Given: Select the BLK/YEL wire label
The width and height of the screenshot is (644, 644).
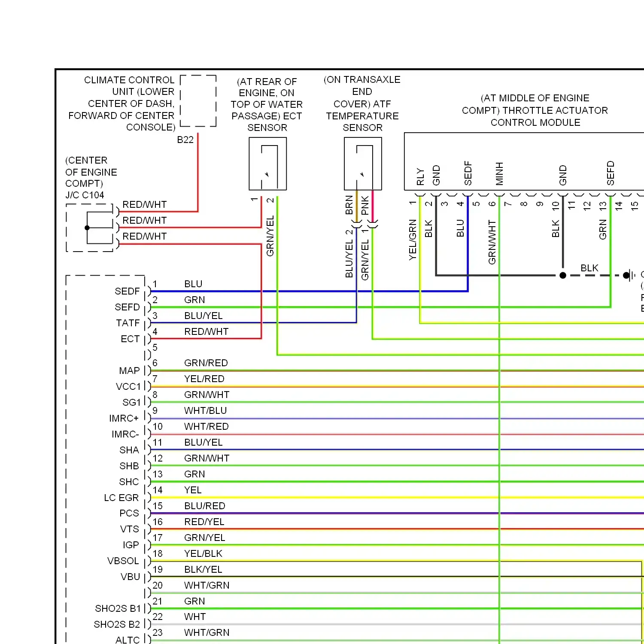Looking at the screenshot, I should [x=203, y=569].
